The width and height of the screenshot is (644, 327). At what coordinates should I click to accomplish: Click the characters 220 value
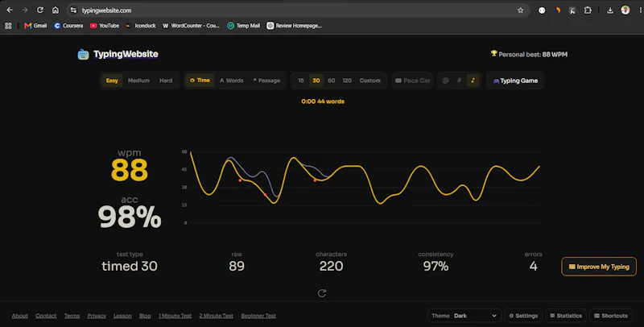coord(331,267)
